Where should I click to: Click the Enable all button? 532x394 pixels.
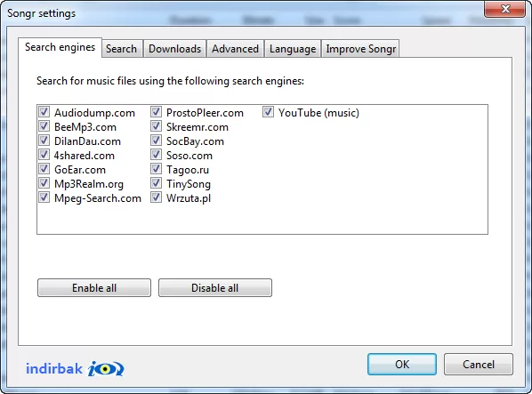pos(94,288)
